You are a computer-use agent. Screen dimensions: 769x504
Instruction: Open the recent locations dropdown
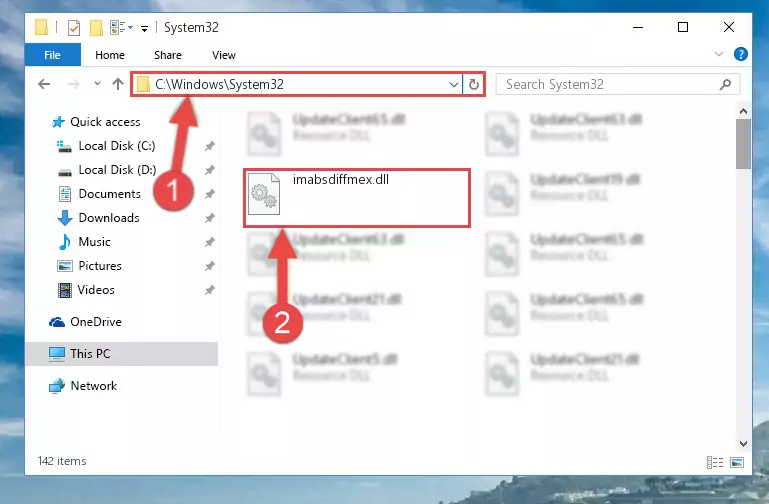pos(97,84)
